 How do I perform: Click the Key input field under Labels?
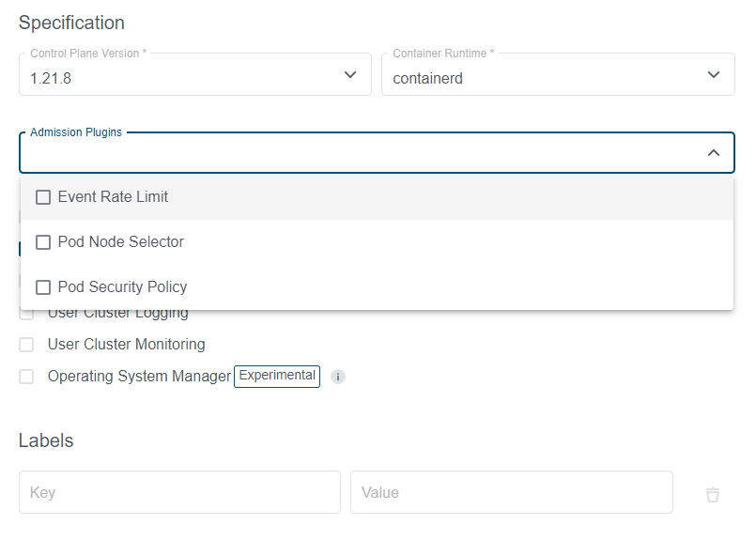click(x=178, y=492)
